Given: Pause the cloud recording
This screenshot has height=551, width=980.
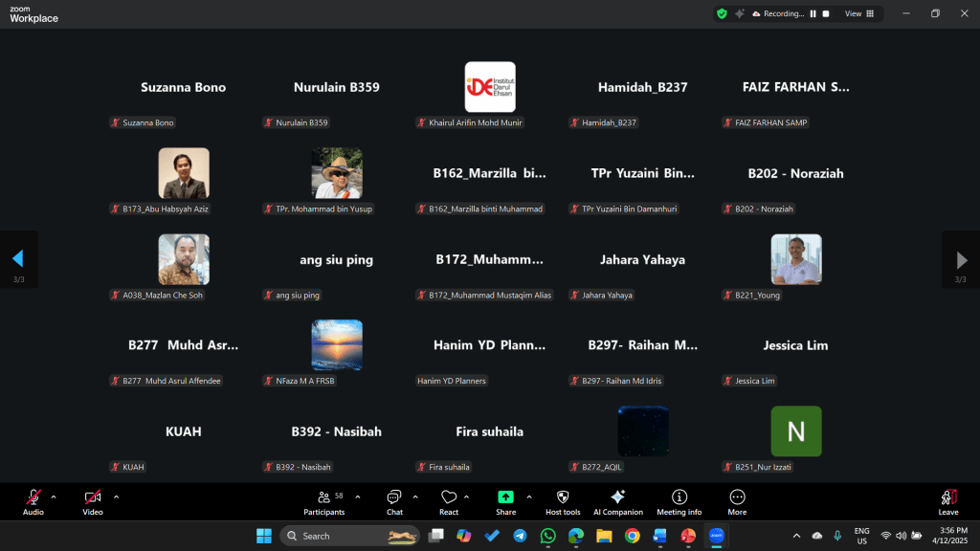Looking at the screenshot, I should point(813,14).
